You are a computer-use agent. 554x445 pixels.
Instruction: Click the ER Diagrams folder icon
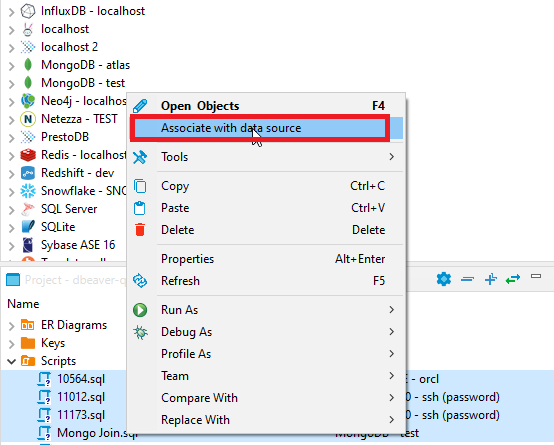28,324
